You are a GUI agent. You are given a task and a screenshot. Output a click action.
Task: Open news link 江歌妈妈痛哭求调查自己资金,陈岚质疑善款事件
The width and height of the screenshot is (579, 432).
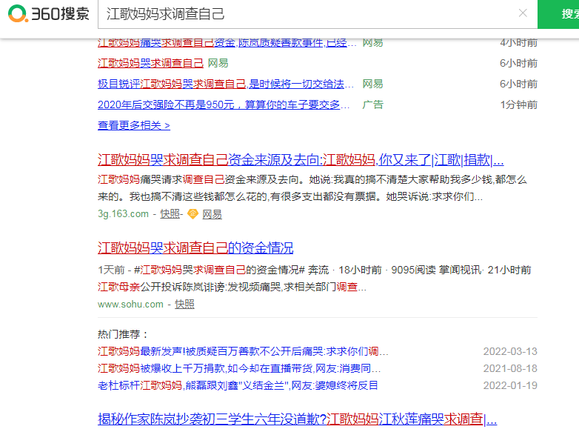[227, 43]
